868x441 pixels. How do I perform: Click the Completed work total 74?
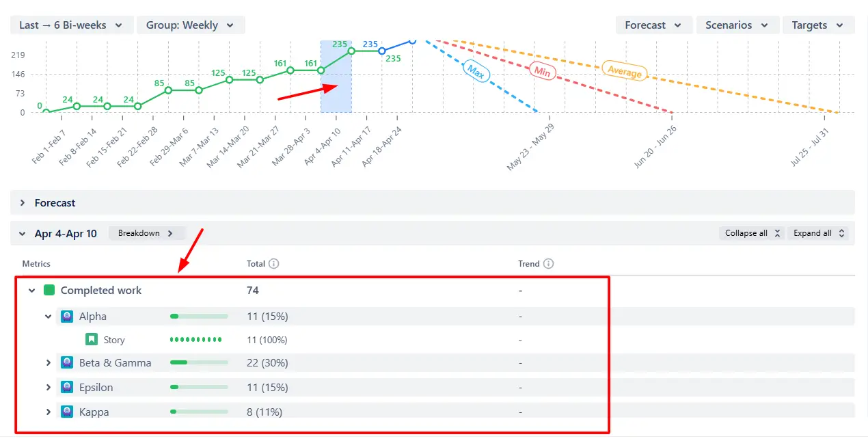pos(253,291)
